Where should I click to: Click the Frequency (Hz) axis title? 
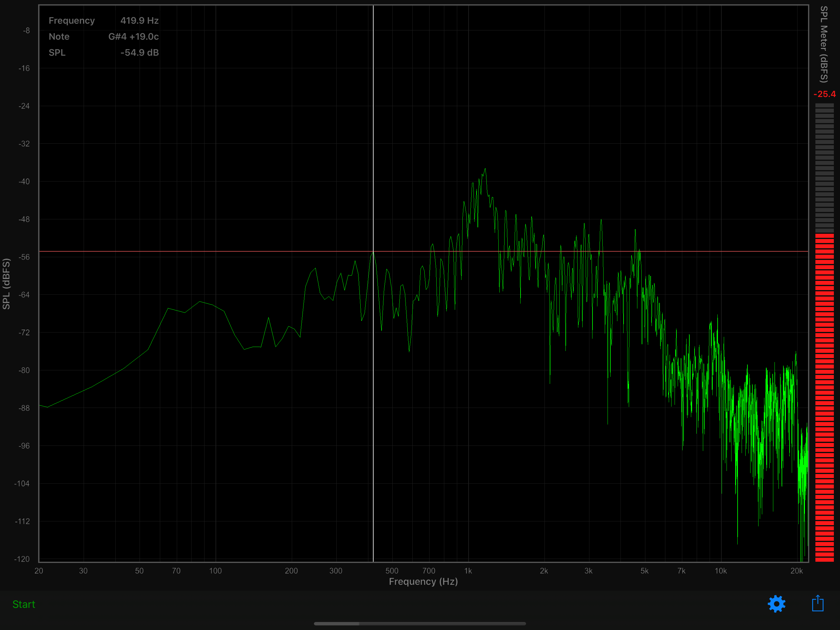tap(423, 582)
